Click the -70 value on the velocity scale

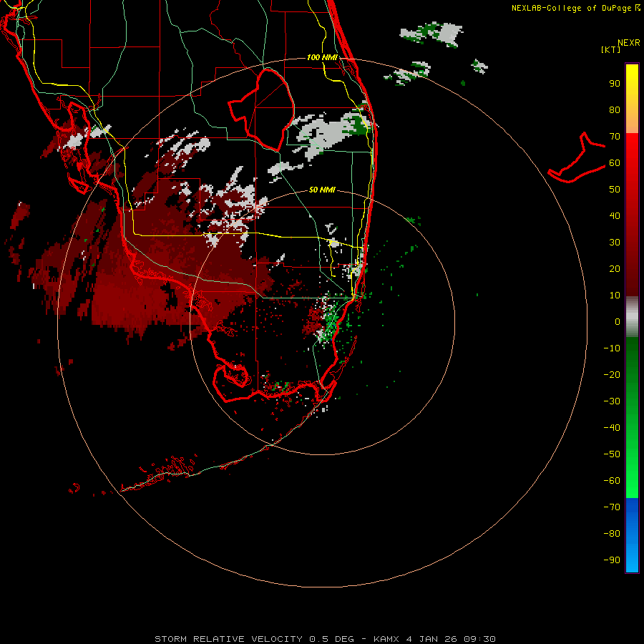(612, 507)
